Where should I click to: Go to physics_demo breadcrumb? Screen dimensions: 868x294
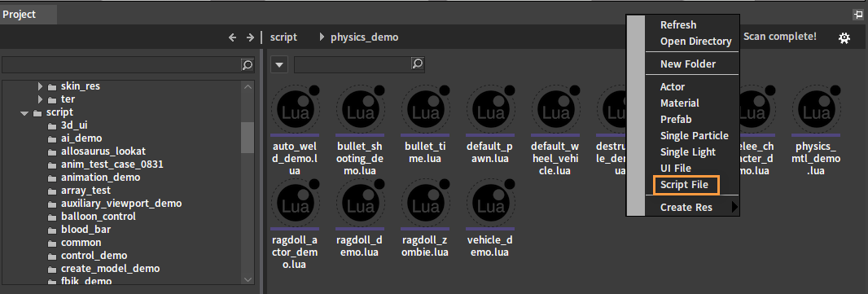tap(364, 37)
